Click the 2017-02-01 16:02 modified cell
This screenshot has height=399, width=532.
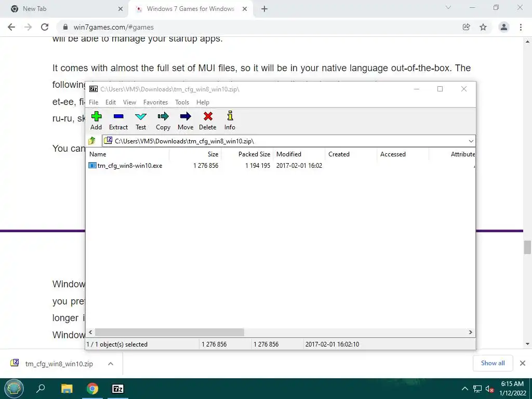coord(299,166)
